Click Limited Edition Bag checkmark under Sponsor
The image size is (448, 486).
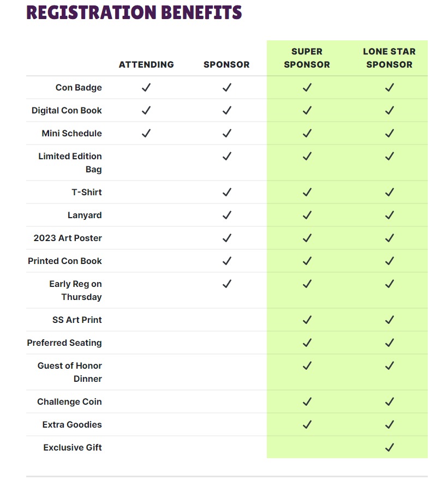(x=227, y=156)
